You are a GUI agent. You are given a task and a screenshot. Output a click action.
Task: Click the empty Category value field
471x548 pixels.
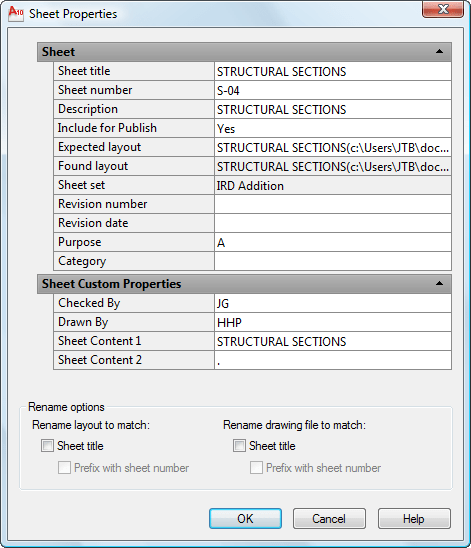(x=333, y=261)
